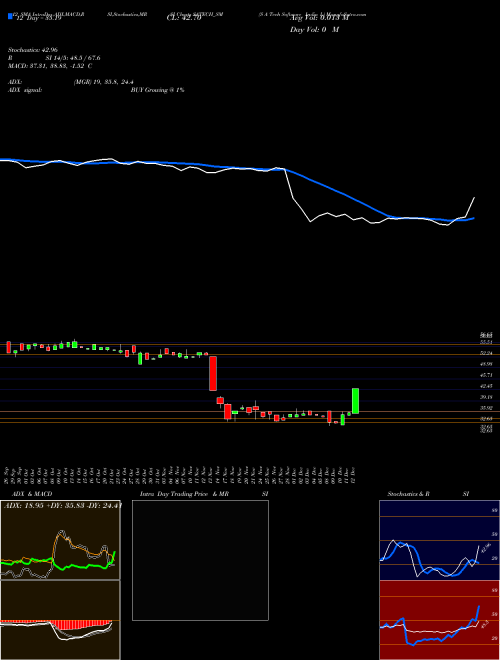Image resolution: width=500 pixels, height=660 pixels.
Task: Open the red RSI chart panel
Action: (439, 620)
